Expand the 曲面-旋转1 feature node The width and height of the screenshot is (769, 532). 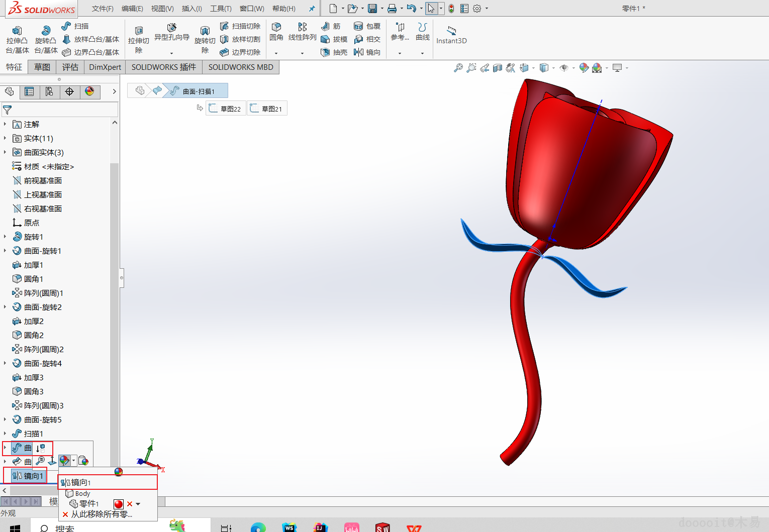(5, 251)
